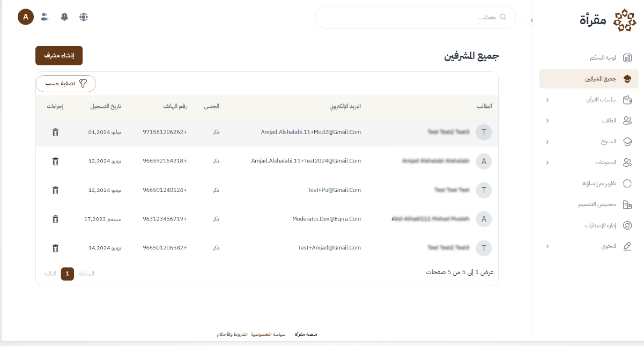644x346 pixels.
Task: Open the تصفية حسب filter button
Action: pos(66,83)
